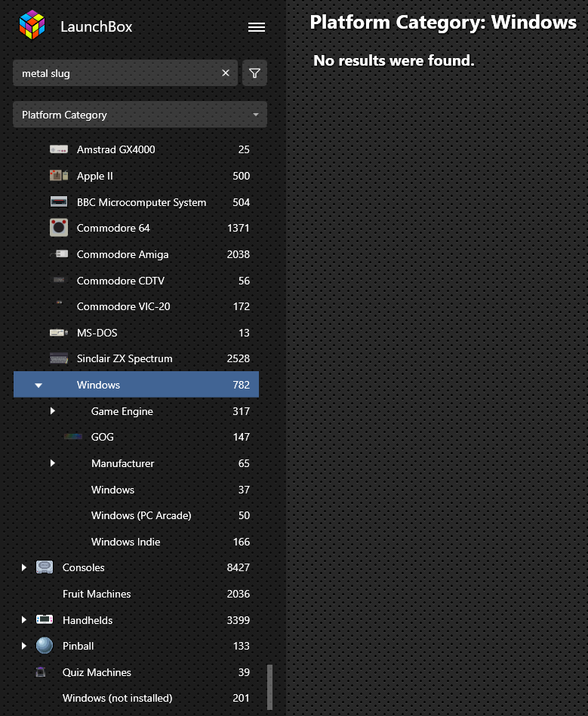Expand the Game Engine subcategory
588x716 pixels.
pos(53,411)
